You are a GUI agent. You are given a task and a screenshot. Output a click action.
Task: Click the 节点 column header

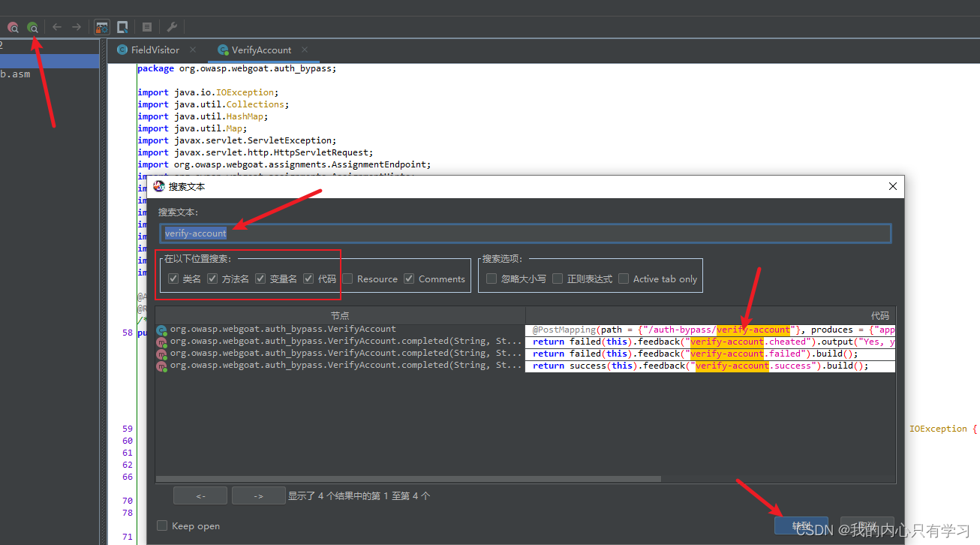pos(340,315)
